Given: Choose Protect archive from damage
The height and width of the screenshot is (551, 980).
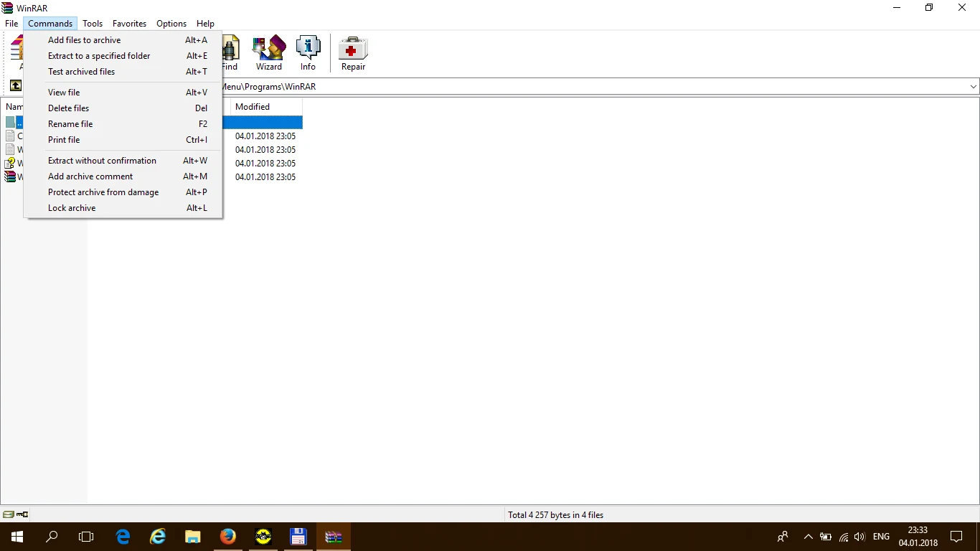Looking at the screenshot, I should 123,192.
